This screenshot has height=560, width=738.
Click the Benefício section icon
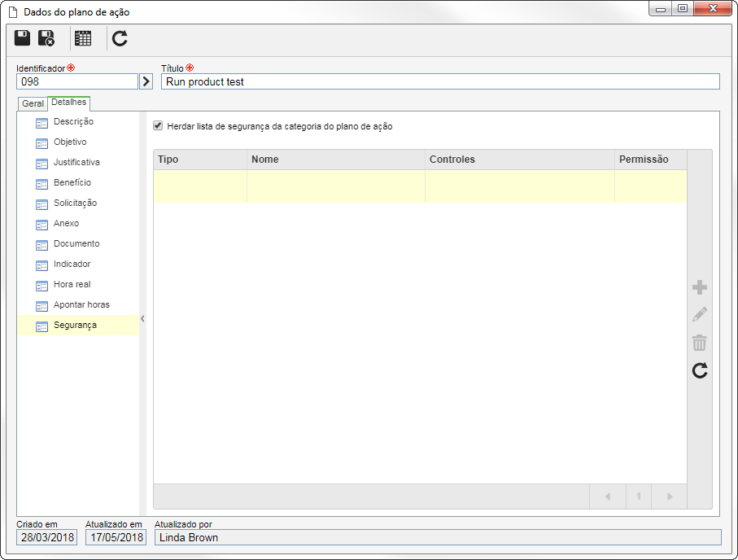click(x=41, y=184)
